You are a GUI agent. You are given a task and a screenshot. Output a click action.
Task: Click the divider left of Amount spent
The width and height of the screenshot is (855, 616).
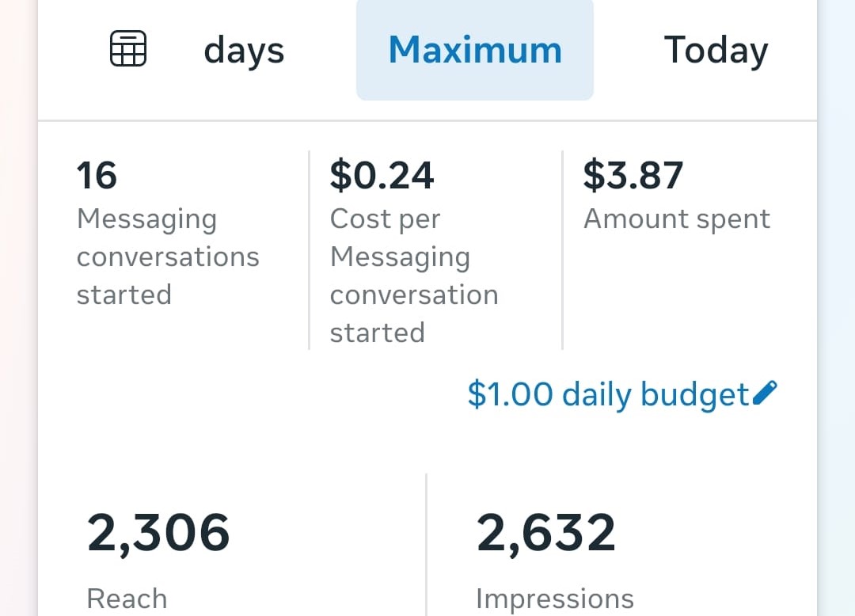click(x=562, y=249)
